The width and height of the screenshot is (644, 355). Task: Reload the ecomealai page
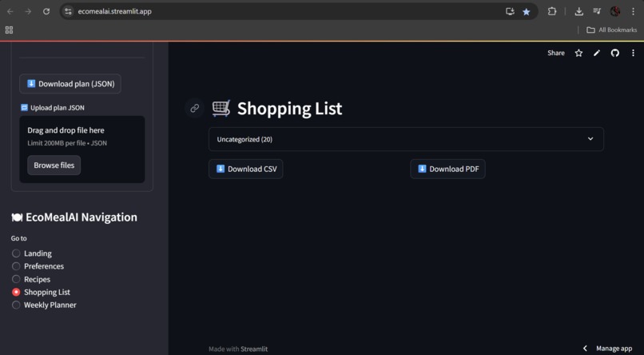click(x=46, y=11)
